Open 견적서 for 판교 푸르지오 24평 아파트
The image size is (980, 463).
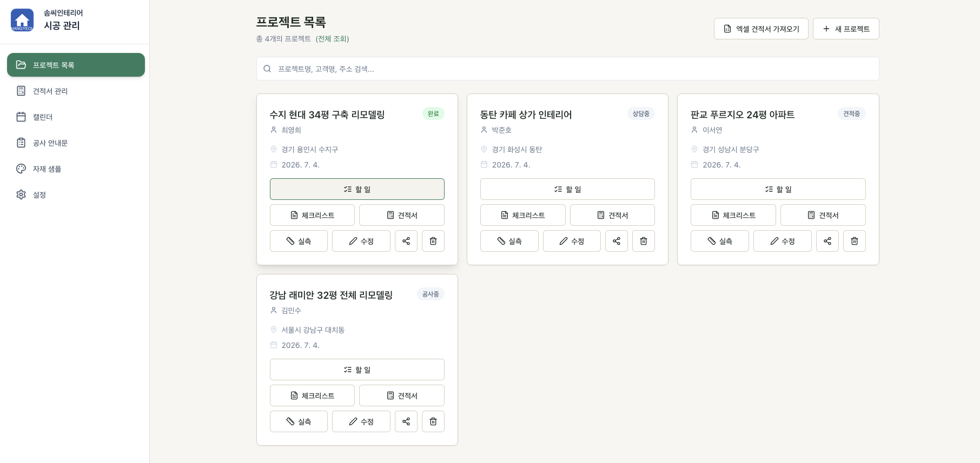(x=823, y=215)
